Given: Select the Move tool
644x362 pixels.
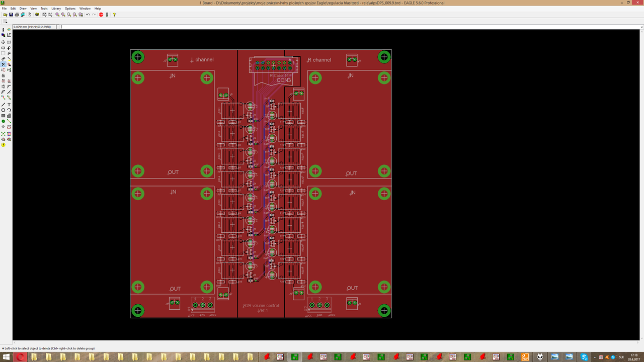Looking at the screenshot, I should 4,42.
